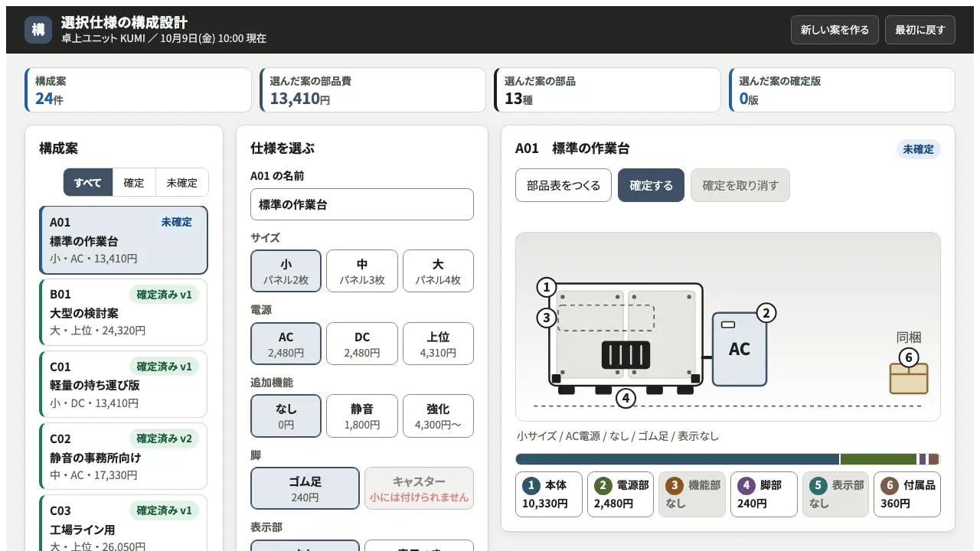Click the 構 app logo icon
Viewport: 980px width, 551px height.
[x=38, y=30]
